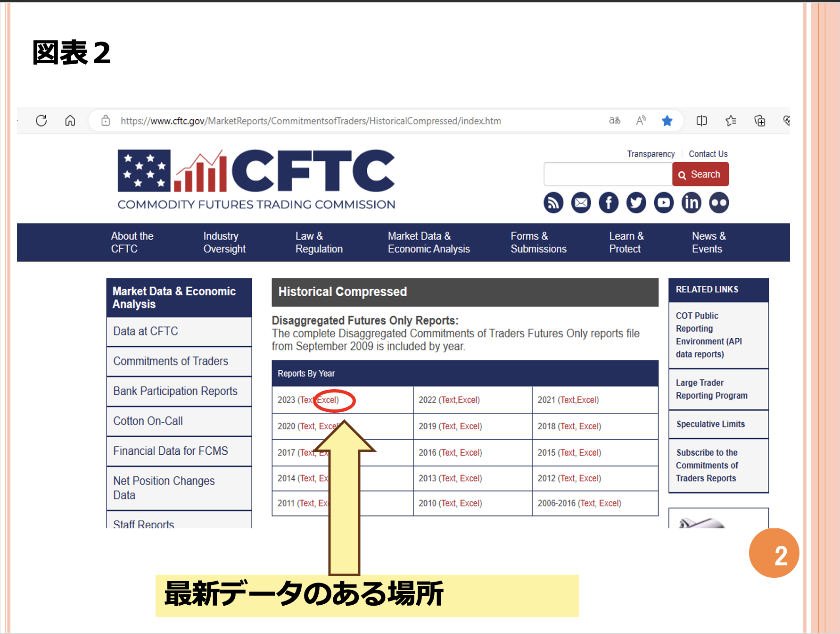The width and height of the screenshot is (840, 634).
Task: Activate the Read aloud icon
Action: pos(641,121)
